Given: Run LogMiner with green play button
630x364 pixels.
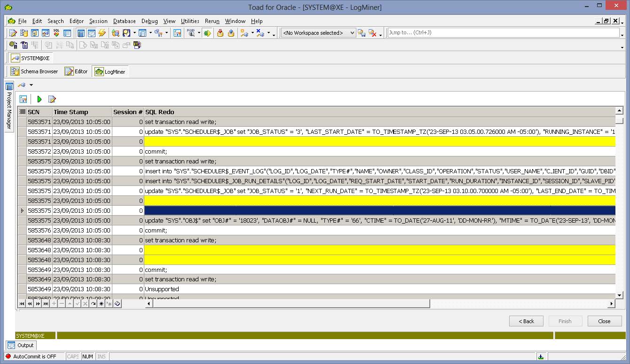Looking at the screenshot, I should [x=39, y=99].
